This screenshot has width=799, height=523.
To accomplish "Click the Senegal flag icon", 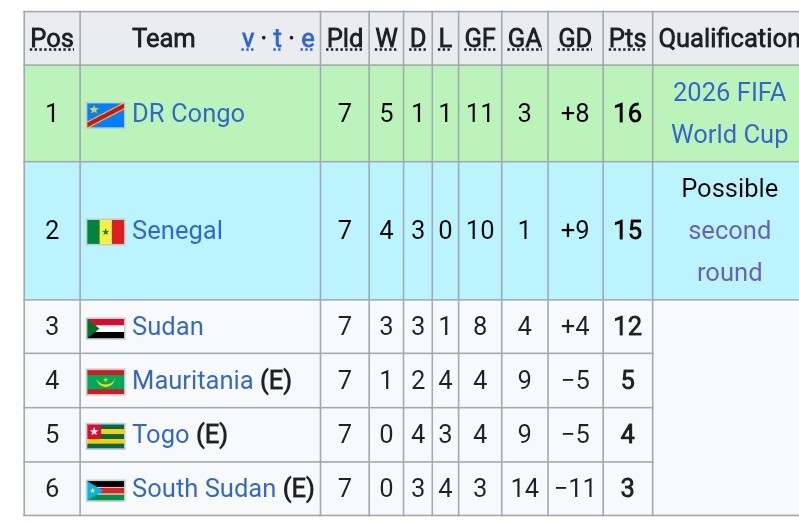I will pos(105,232).
